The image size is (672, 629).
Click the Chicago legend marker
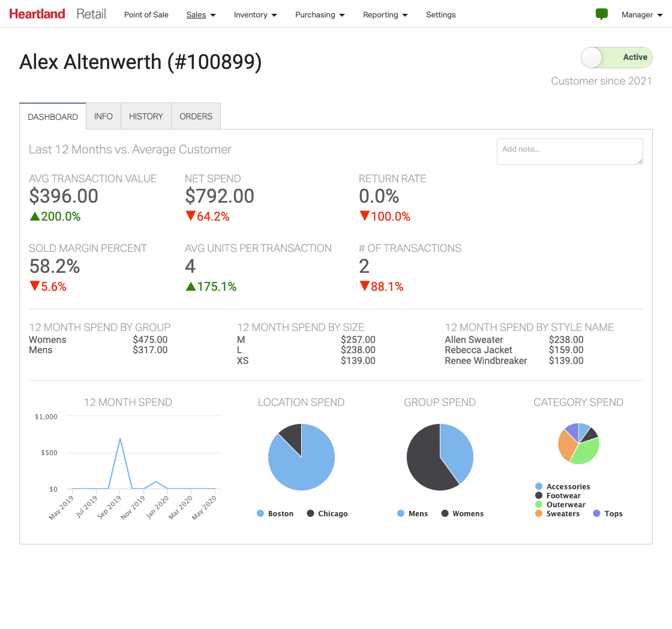pyautogui.click(x=310, y=514)
